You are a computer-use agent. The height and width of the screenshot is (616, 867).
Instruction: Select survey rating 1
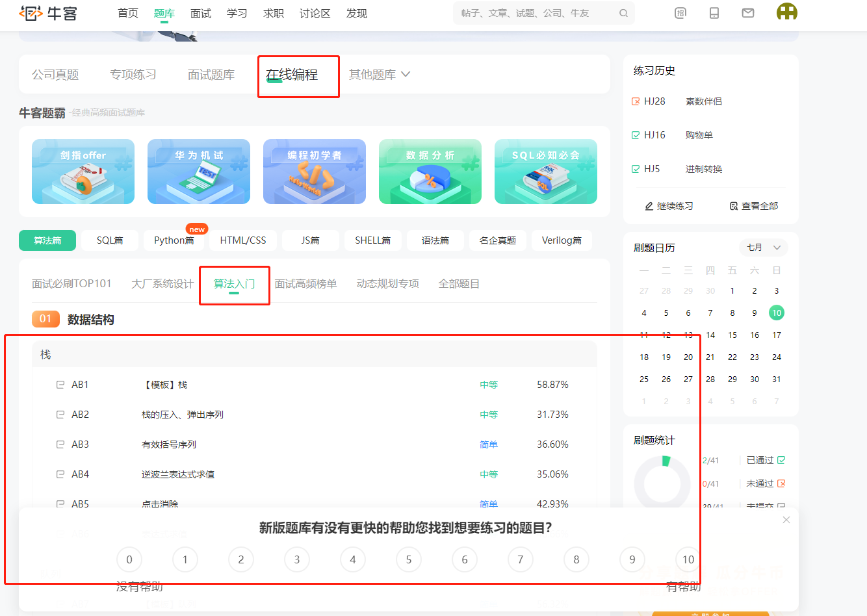[x=185, y=559]
